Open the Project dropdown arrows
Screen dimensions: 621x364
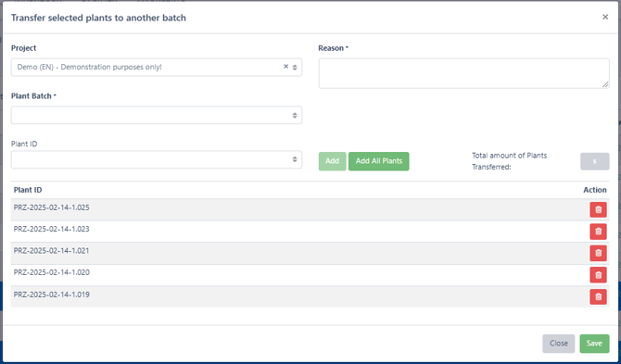pyautogui.click(x=295, y=68)
